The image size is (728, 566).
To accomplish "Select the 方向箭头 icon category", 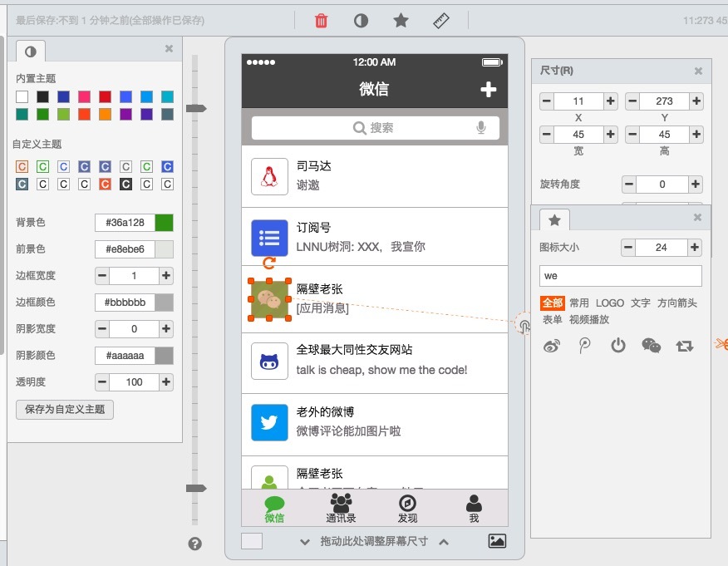I will [677, 303].
